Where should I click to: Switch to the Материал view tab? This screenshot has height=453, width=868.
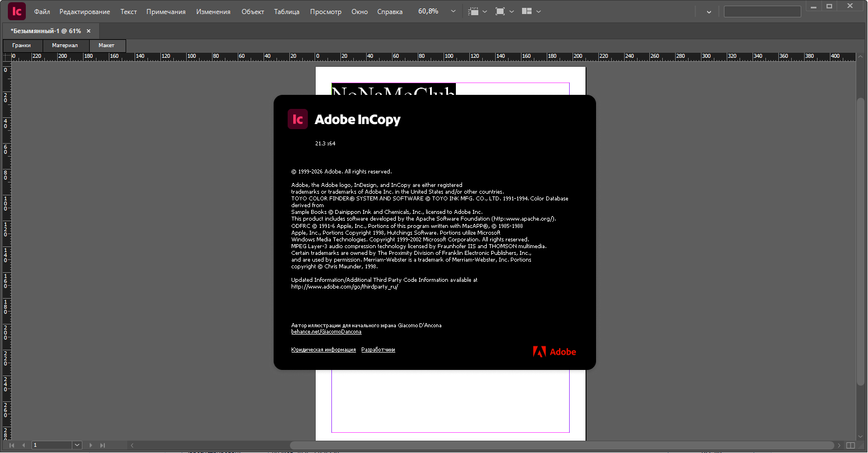[x=65, y=45]
